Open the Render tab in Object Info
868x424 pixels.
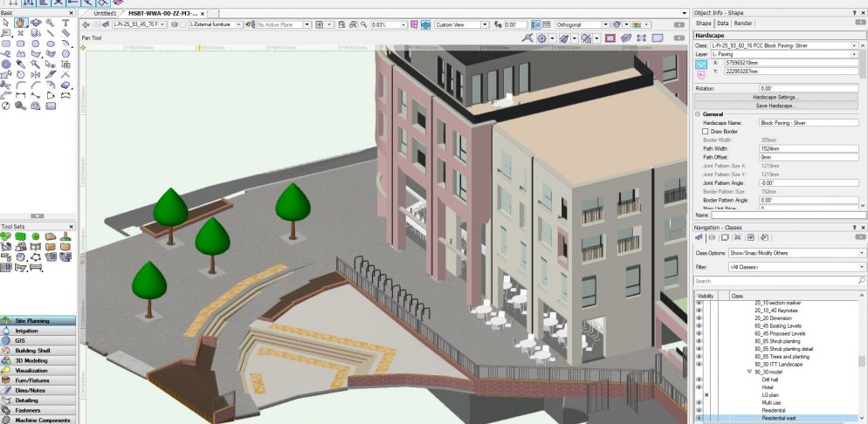[x=743, y=24]
